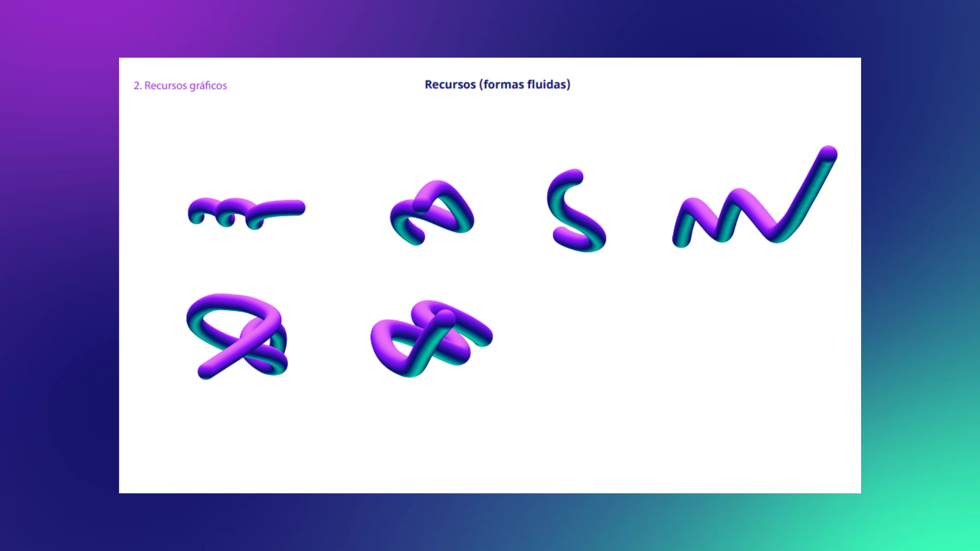
Task: Select the arch-loop fluid shape beside the S
Action: click(432, 212)
